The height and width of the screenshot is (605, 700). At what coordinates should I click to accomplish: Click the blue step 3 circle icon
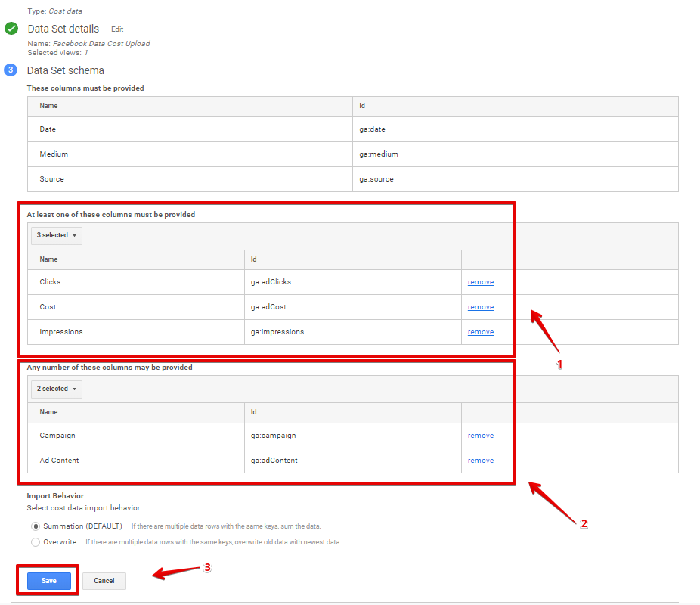tap(11, 70)
